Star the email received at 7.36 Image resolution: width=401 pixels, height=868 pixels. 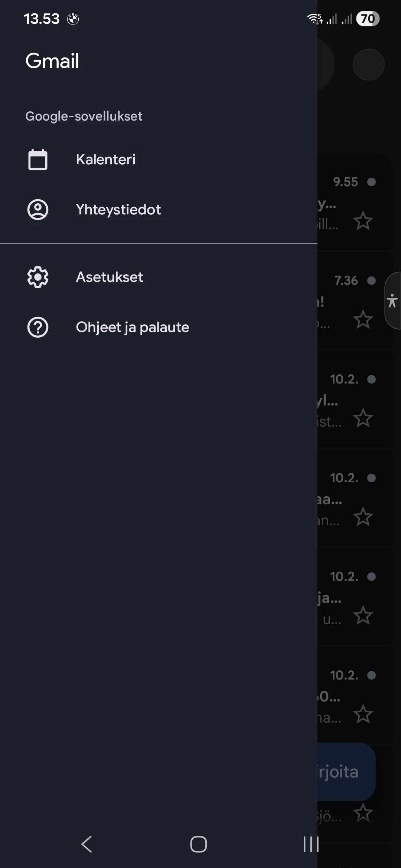coord(363,320)
